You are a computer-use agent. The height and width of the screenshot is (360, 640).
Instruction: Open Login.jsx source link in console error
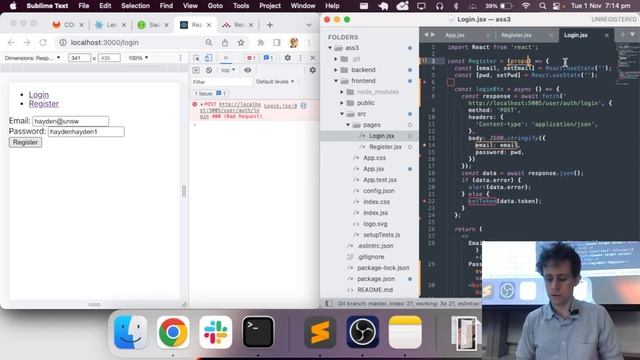tap(280, 106)
